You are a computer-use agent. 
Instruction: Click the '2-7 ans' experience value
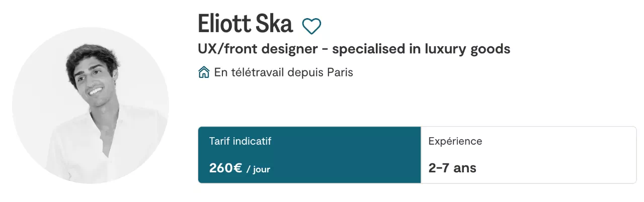[x=452, y=168]
